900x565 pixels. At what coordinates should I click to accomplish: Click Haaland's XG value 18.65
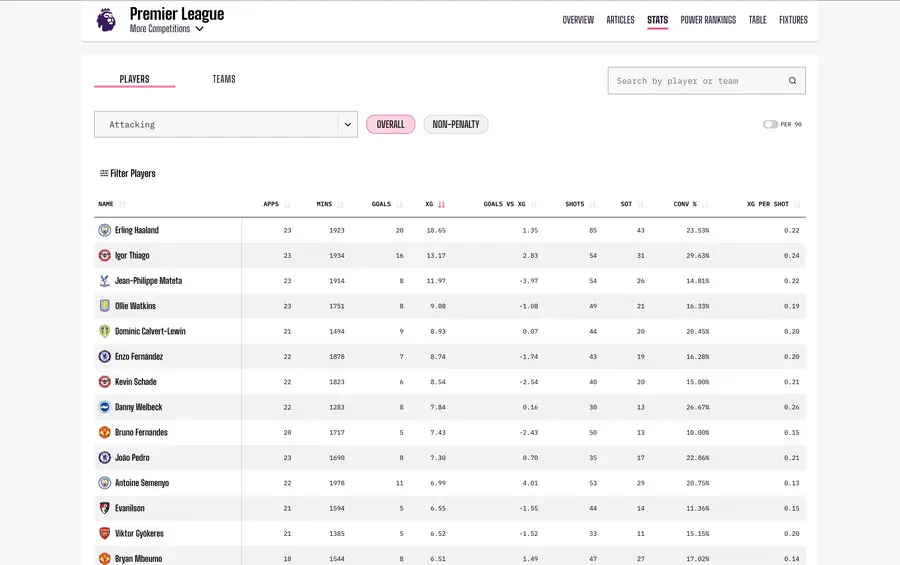436,230
